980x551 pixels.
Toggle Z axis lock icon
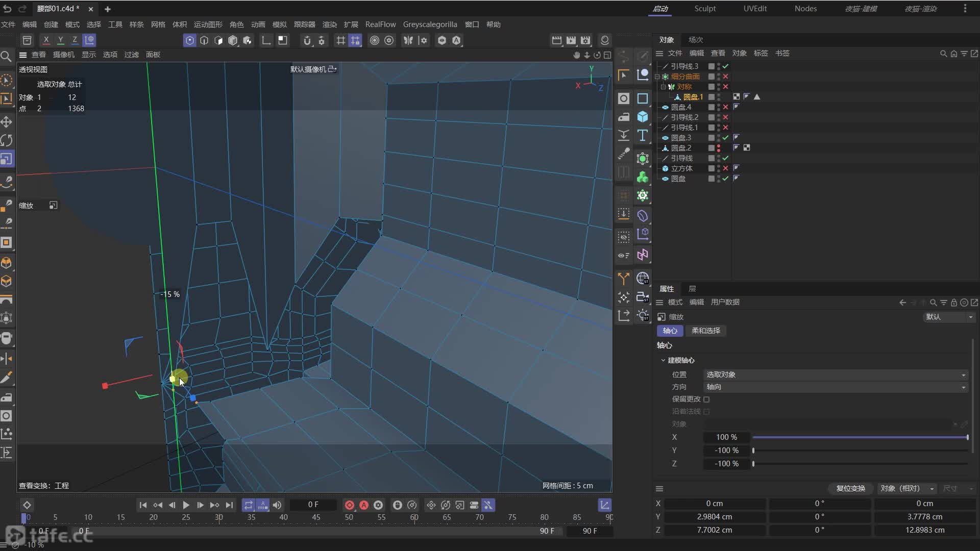(75, 40)
